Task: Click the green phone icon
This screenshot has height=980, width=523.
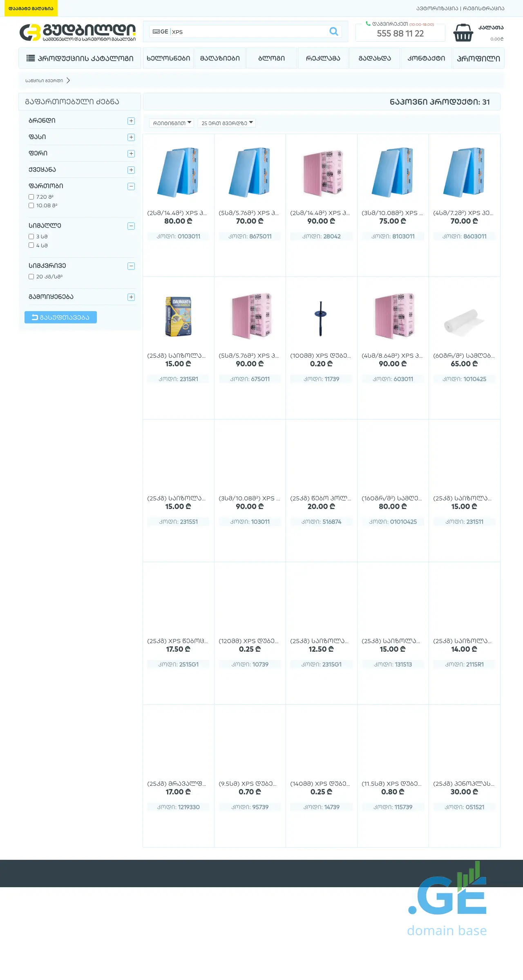Action: tap(368, 24)
